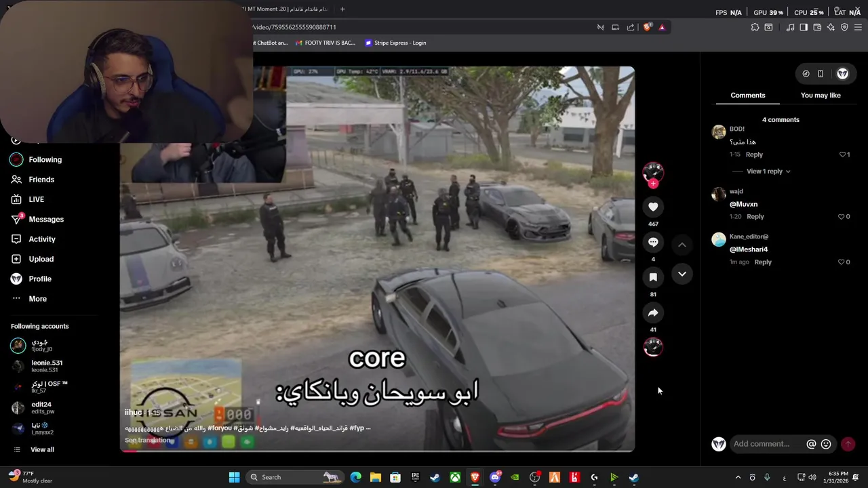
Task: Open the emoji picker in the comment box
Action: 826,444
